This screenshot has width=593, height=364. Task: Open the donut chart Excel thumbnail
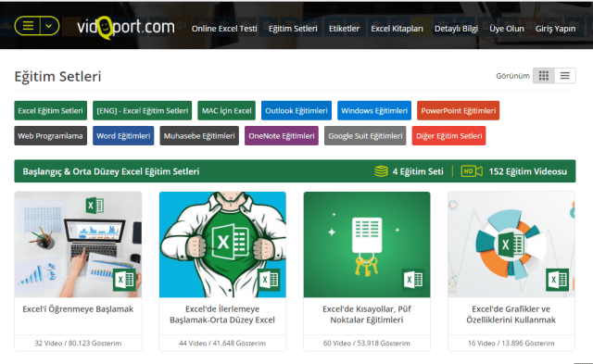coord(511,245)
